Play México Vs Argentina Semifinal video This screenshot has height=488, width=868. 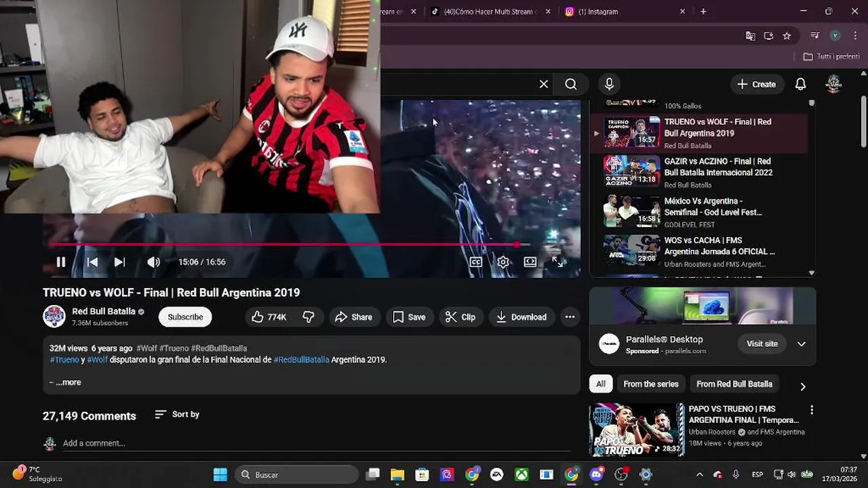[698, 211]
